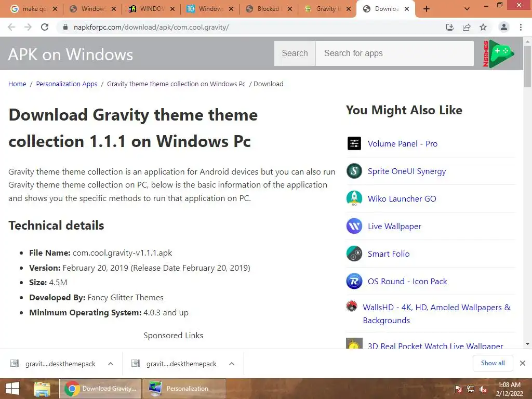
Task: Open Personalization Apps breadcrumb
Action: pyautogui.click(x=66, y=84)
